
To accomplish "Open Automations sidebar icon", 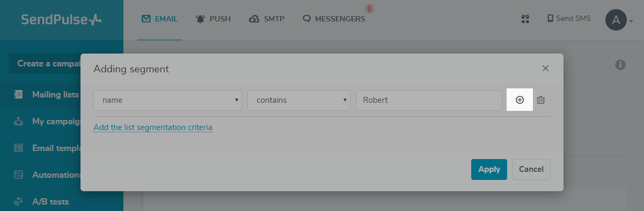I will 19,175.
